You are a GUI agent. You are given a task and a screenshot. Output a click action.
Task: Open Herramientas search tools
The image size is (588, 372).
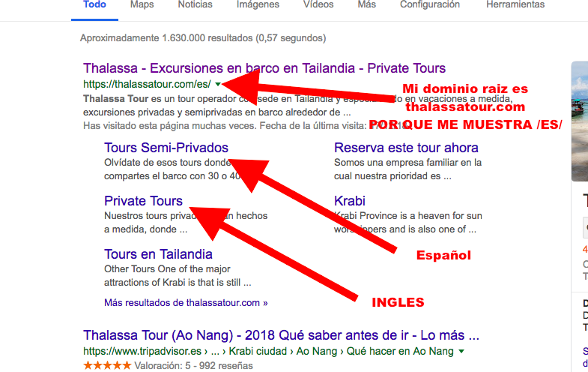[x=515, y=4]
